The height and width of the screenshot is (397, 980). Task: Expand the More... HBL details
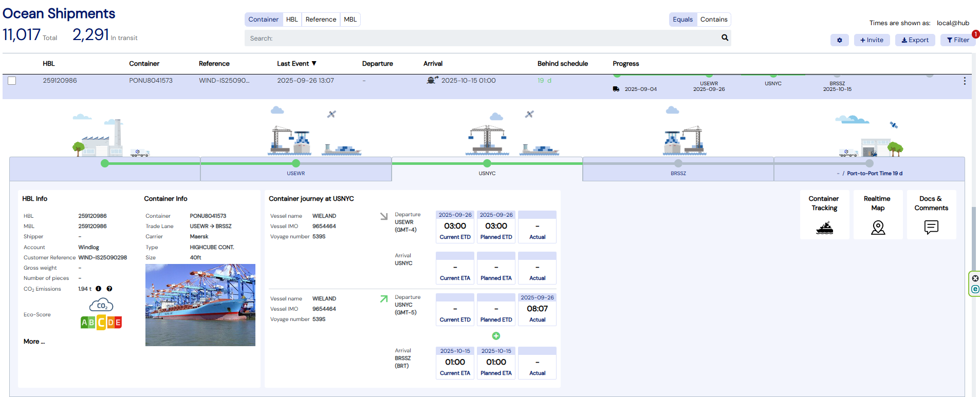click(34, 342)
